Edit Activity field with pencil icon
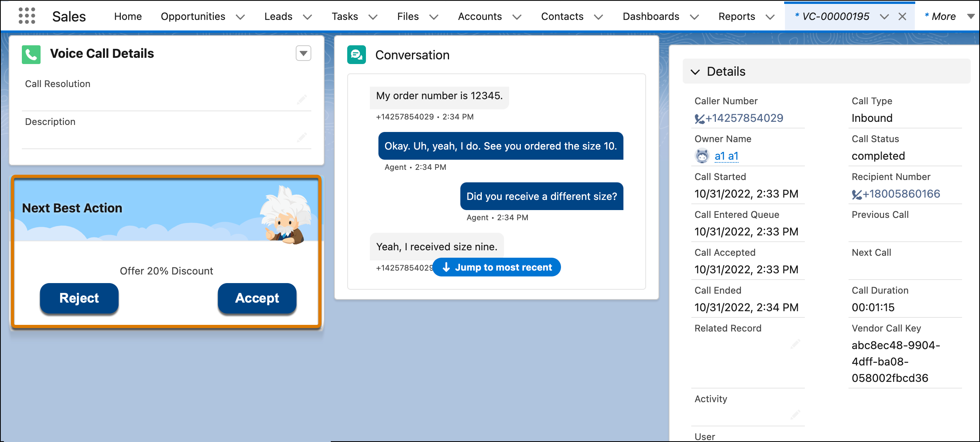This screenshot has width=980, height=442. (x=795, y=415)
